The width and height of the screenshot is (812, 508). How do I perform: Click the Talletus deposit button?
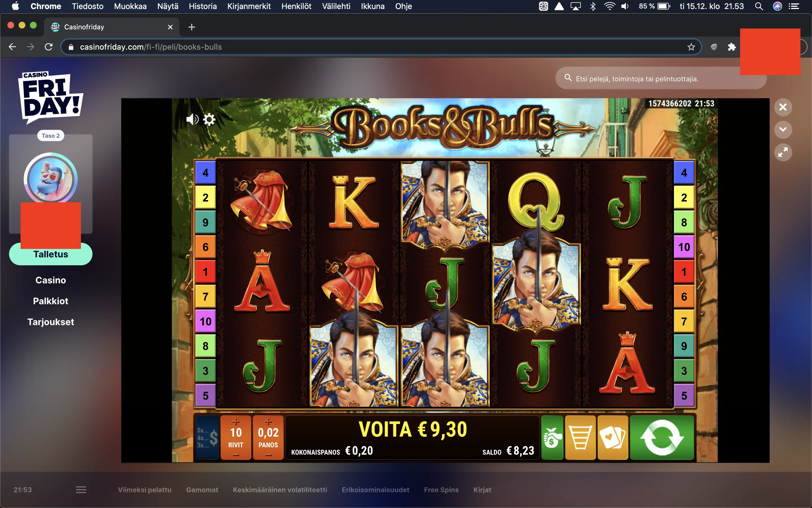pyautogui.click(x=51, y=254)
